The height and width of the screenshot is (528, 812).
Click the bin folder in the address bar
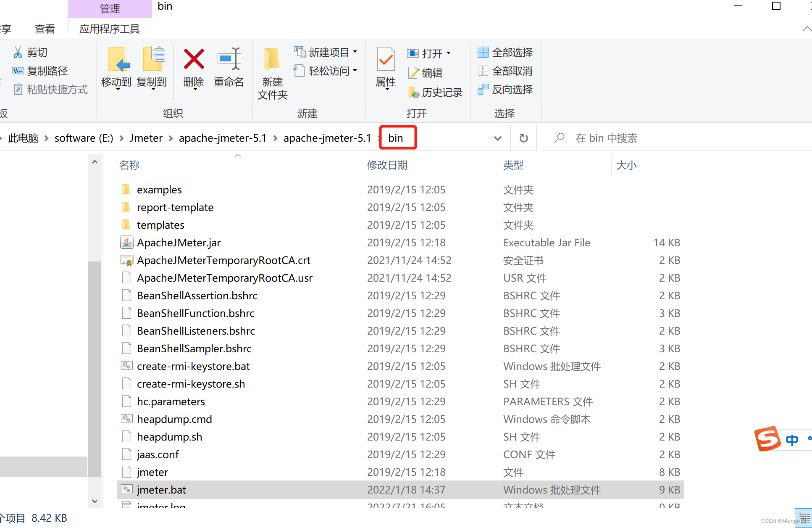(395, 138)
